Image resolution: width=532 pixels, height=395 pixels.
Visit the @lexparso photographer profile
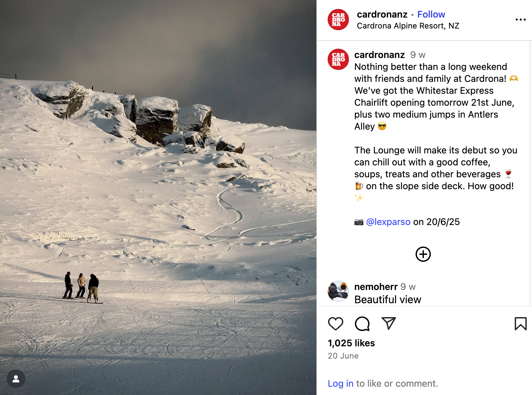[x=388, y=222]
